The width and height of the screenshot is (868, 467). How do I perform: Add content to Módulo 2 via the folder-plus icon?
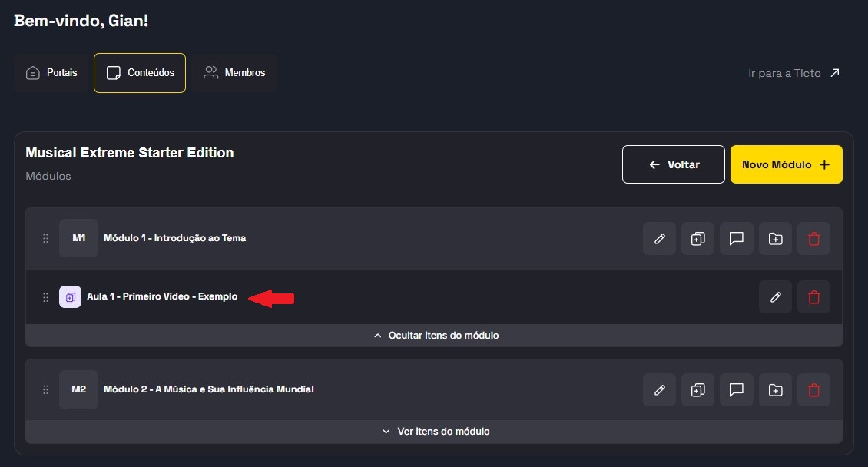(775, 389)
